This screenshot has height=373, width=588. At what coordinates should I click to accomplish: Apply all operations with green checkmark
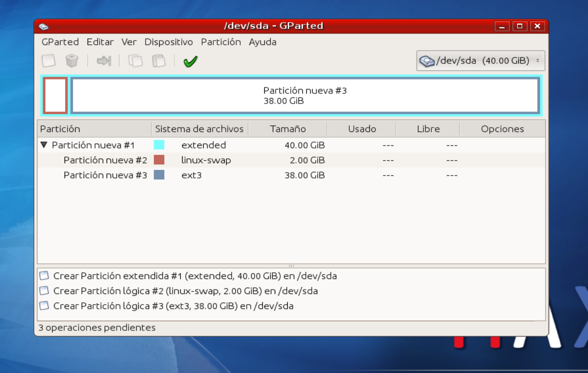191,61
